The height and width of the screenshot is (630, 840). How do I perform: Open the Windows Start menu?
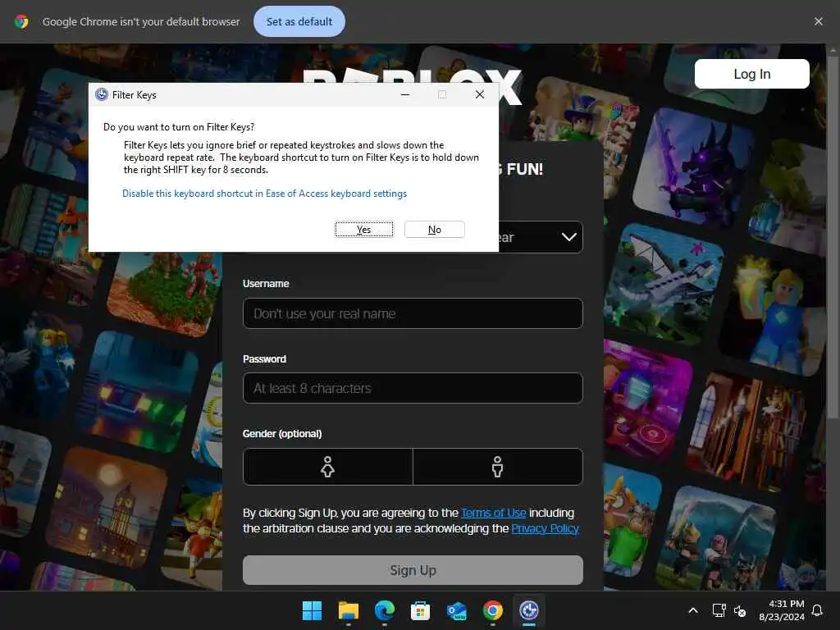coord(312,610)
